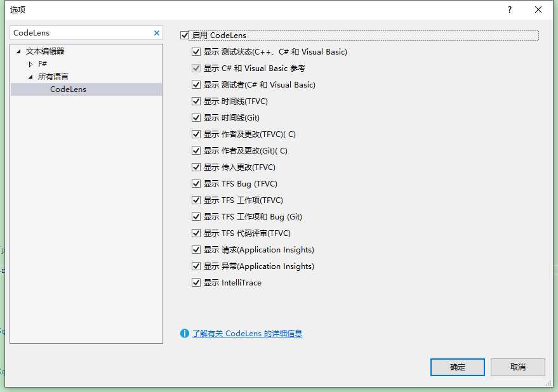Clear the CodeLens search box

pos(157,33)
